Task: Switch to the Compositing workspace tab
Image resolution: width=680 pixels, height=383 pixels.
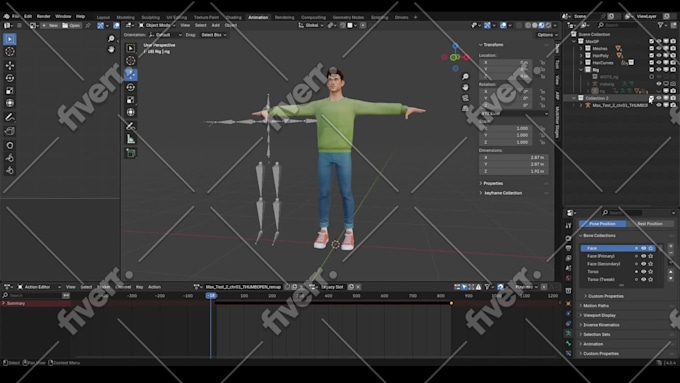Action: pos(313,17)
